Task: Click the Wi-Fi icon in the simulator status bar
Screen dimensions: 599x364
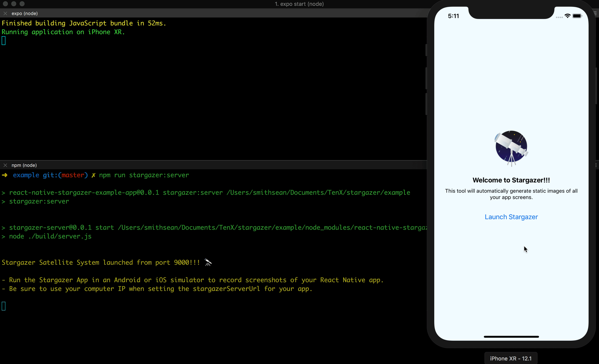Action: tap(568, 16)
